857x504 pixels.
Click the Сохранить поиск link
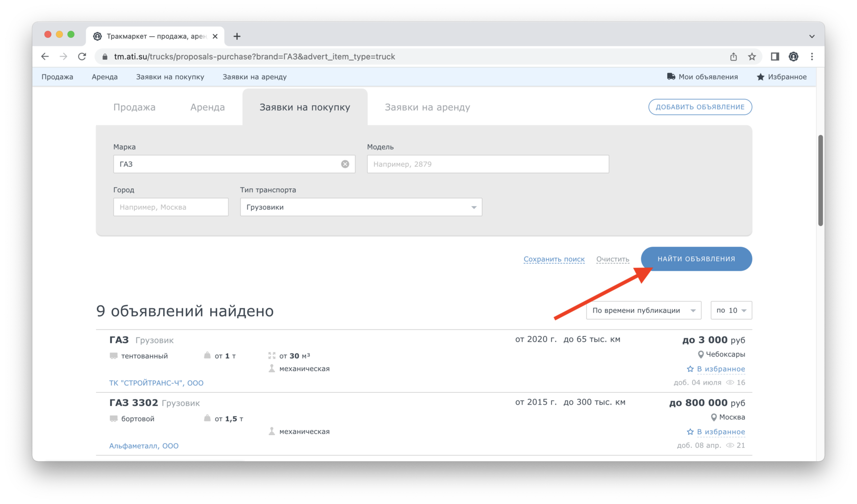[x=554, y=259]
